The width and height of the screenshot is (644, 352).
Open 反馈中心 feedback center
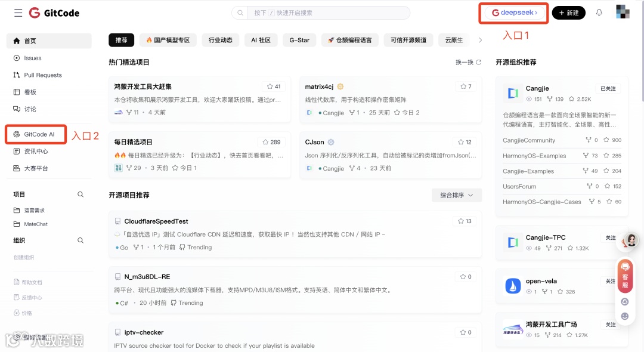[28, 297]
